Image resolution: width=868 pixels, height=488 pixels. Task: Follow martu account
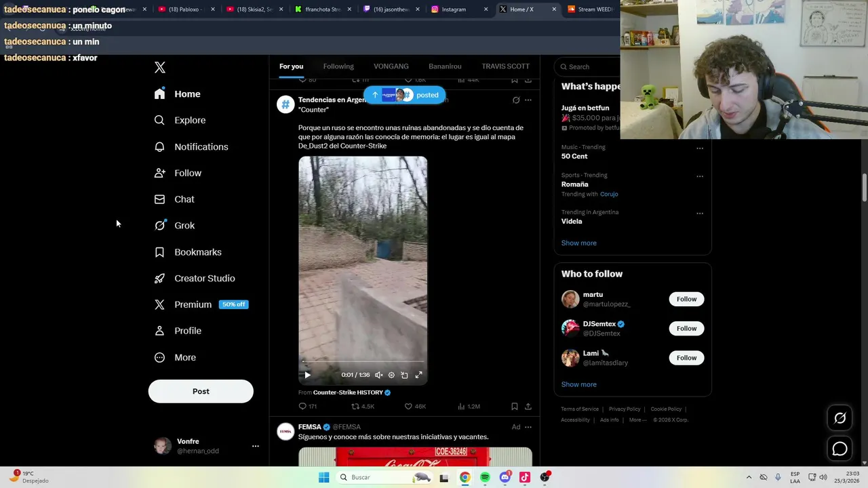[686, 299]
